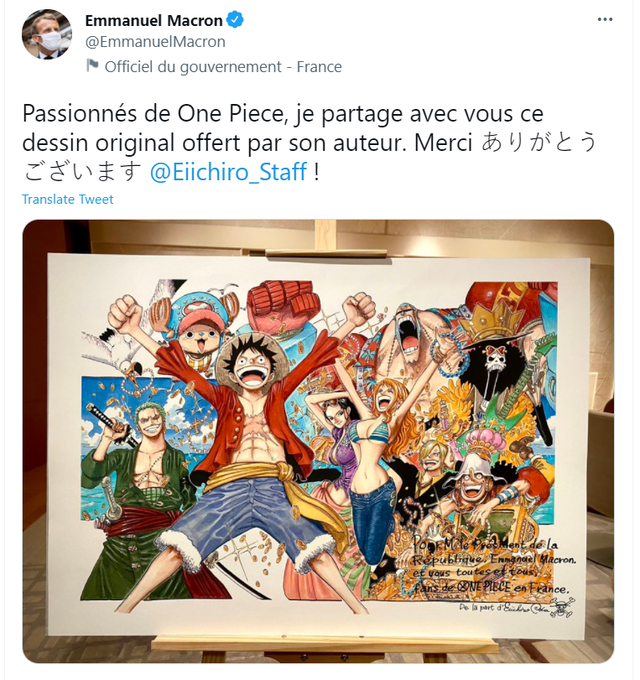Open the three-dot more options menu
The height and width of the screenshot is (680, 640).
click(x=605, y=20)
